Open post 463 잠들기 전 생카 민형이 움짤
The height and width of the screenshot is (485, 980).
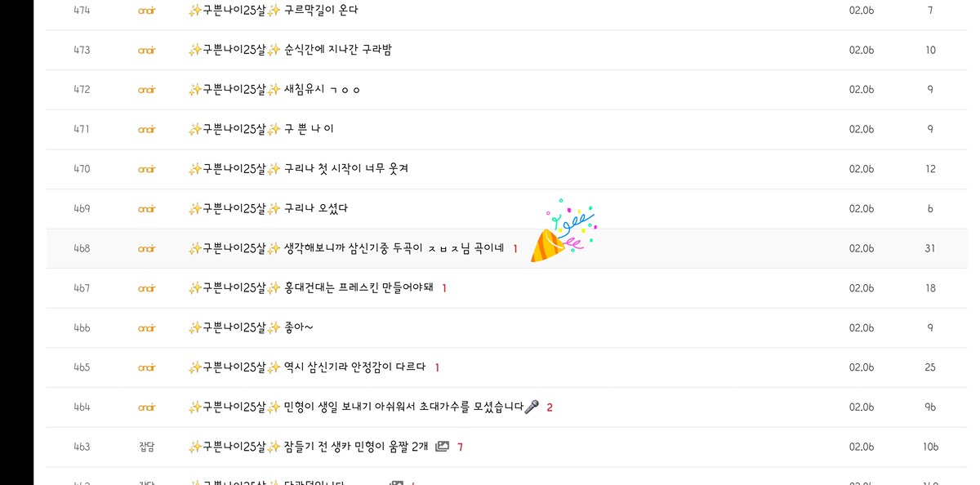309,447
